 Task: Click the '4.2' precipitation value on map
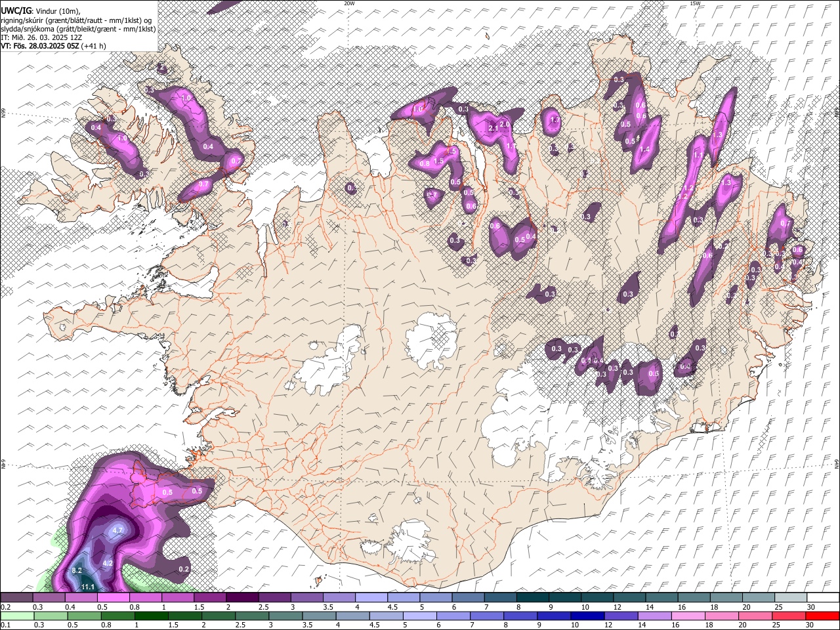pyautogui.click(x=108, y=563)
